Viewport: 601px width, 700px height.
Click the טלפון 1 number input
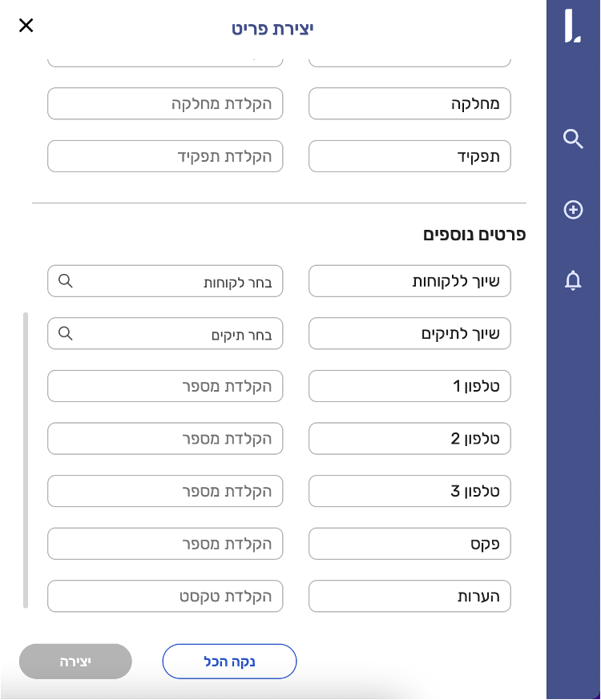(165, 386)
